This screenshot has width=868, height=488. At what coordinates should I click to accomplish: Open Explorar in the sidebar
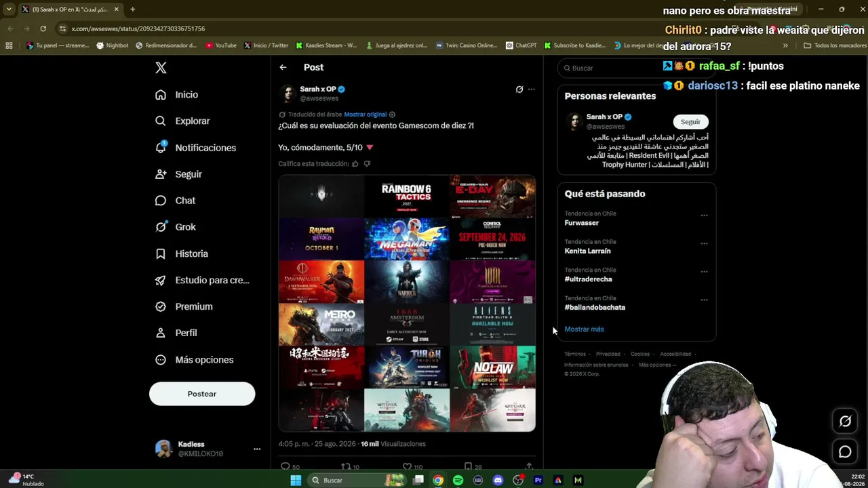coord(182,121)
